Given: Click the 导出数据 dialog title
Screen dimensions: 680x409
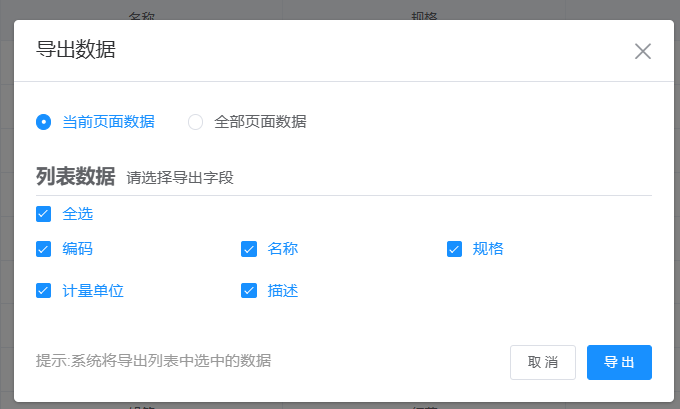Looking at the screenshot, I should 76,50.
